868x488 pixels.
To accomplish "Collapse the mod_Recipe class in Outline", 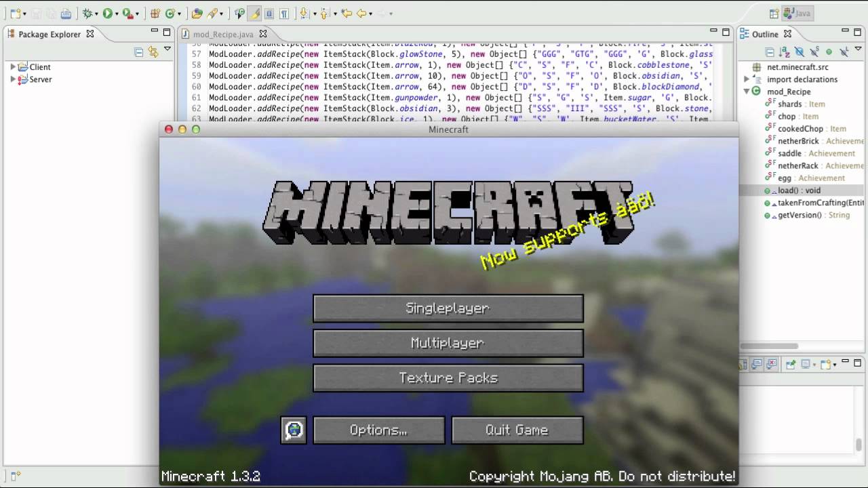I will point(747,91).
